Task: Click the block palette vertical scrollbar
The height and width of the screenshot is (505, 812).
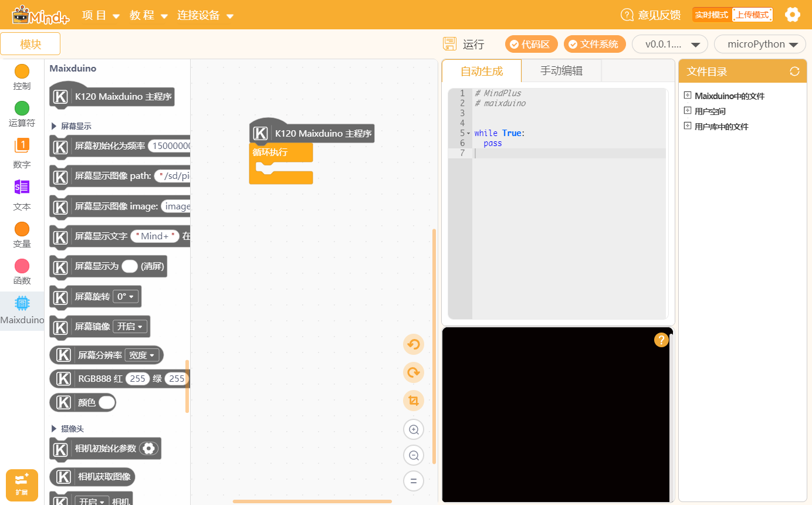Action: pos(187,386)
